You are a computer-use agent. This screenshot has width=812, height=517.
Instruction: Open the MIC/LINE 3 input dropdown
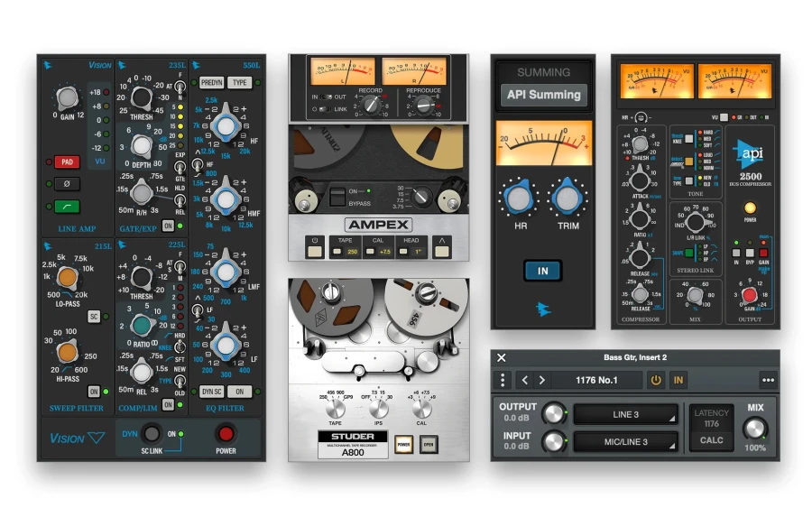pos(625,442)
